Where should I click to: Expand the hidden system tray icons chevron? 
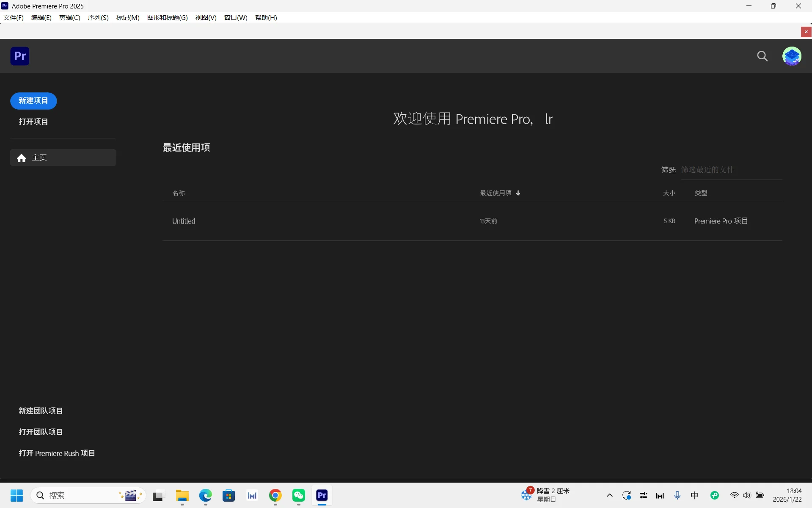(x=609, y=495)
